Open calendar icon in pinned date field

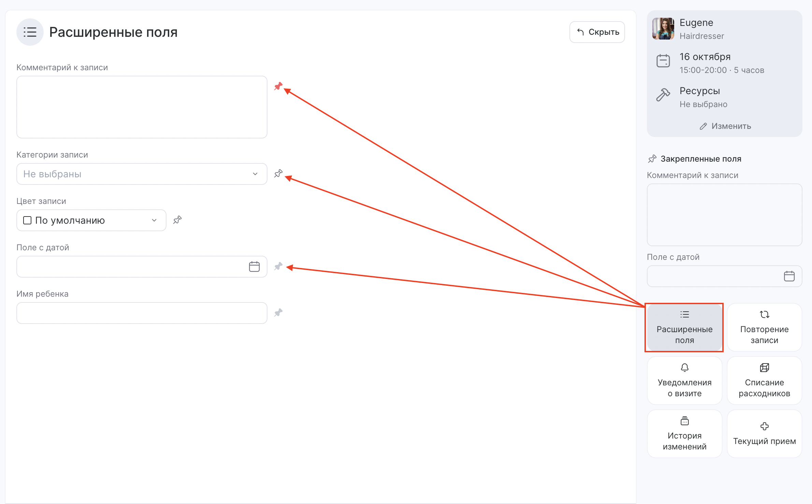[x=789, y=276]
